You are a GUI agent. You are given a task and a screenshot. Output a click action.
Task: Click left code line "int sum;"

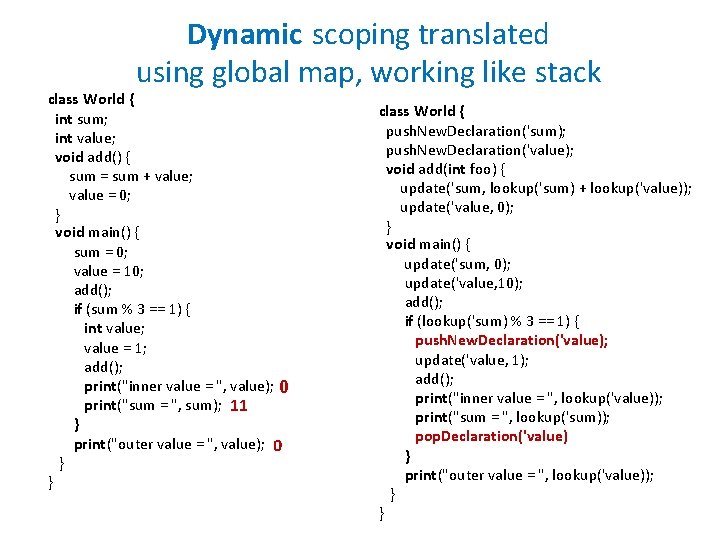[81, 119]
